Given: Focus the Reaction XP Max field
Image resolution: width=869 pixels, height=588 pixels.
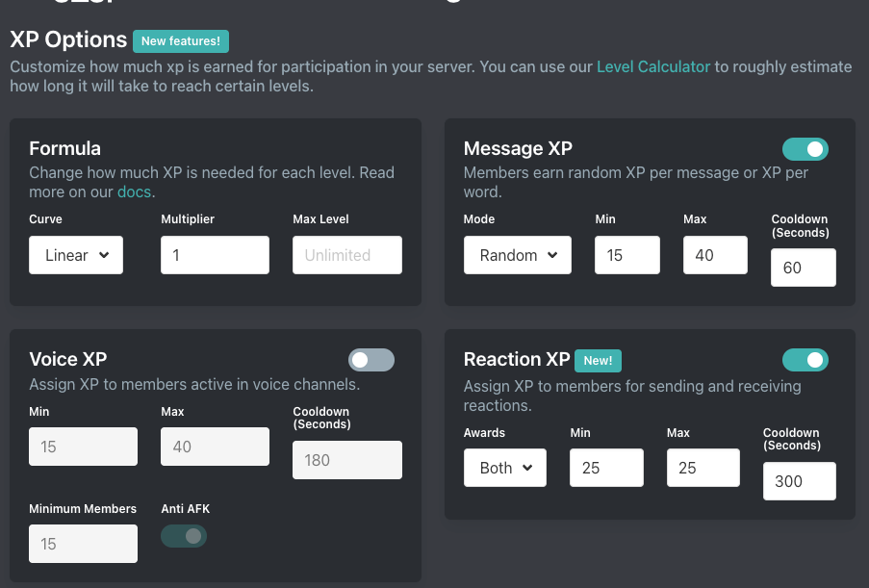Looking at the screenshot, I should (703, 468).
